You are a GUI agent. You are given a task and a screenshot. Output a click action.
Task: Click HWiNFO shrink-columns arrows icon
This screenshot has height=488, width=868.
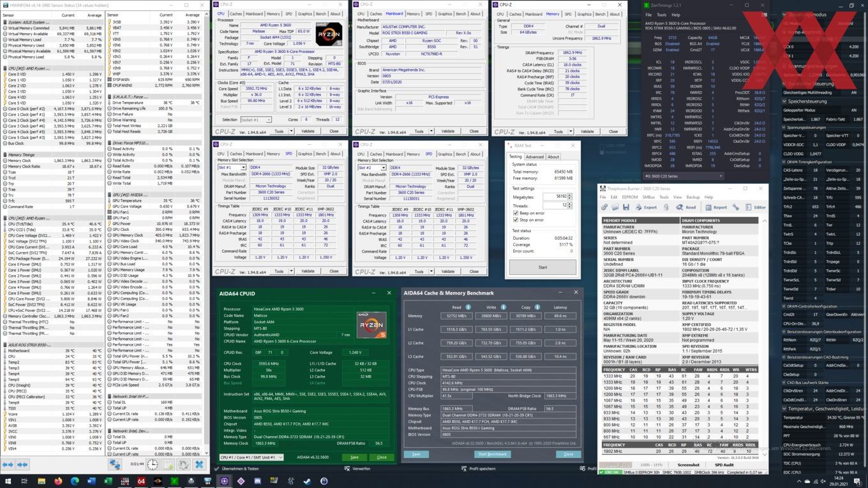click(x=22, y=464)
